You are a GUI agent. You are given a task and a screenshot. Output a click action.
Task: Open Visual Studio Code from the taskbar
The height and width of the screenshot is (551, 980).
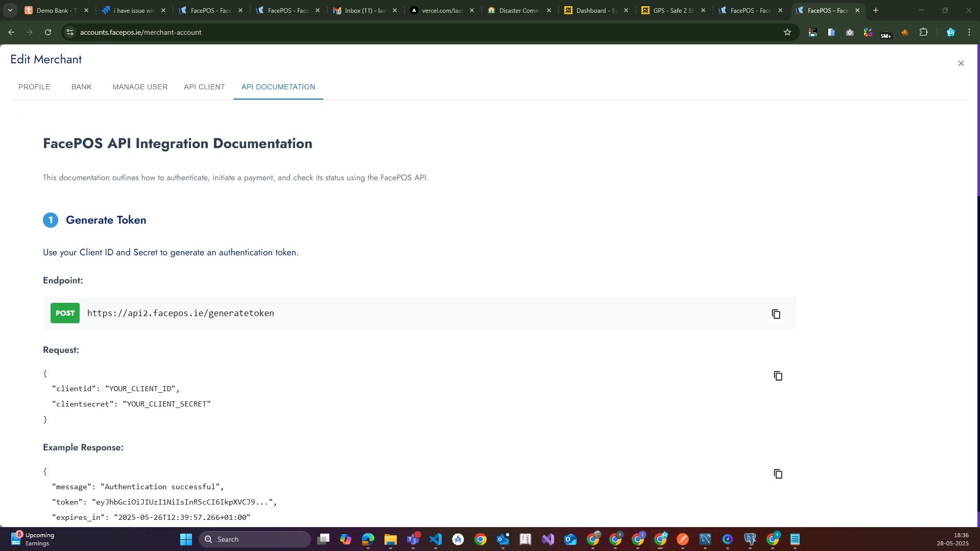436,539
